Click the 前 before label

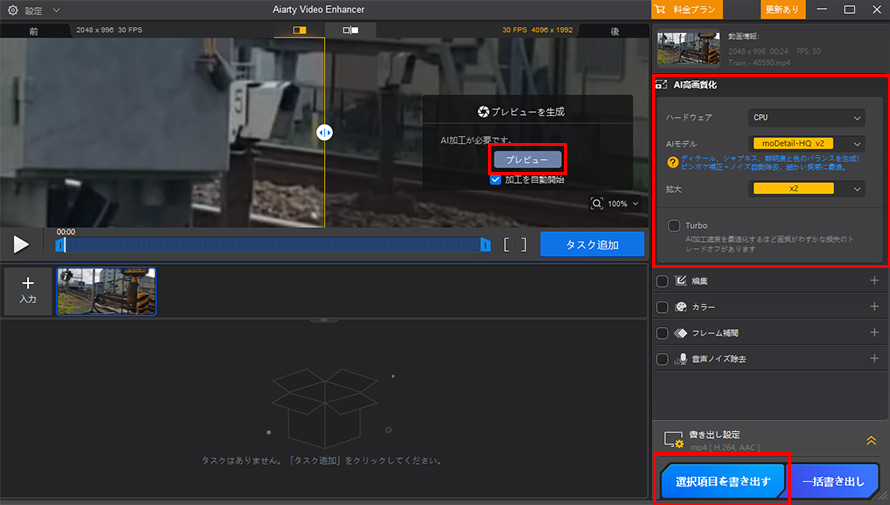click(x=34, y=31)
